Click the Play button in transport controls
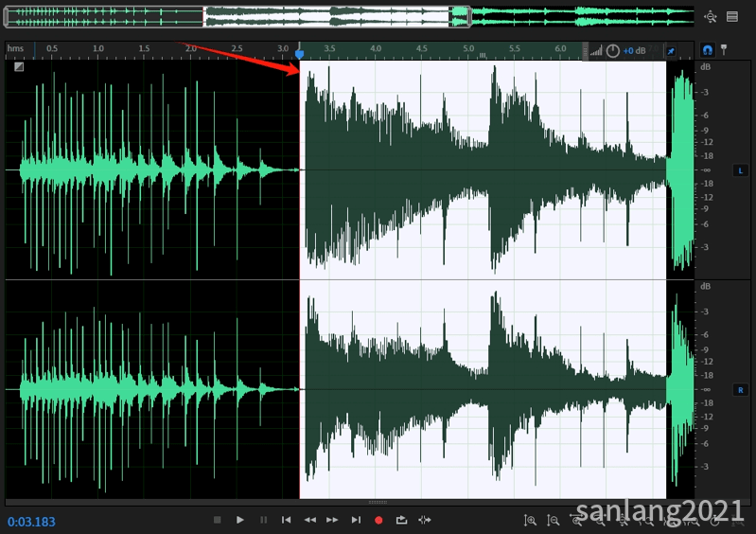The image size is (756, 534). 239,520
